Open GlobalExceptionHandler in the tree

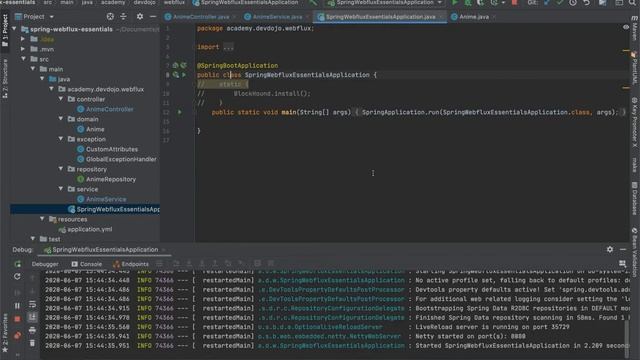click(x=121, y=159)
